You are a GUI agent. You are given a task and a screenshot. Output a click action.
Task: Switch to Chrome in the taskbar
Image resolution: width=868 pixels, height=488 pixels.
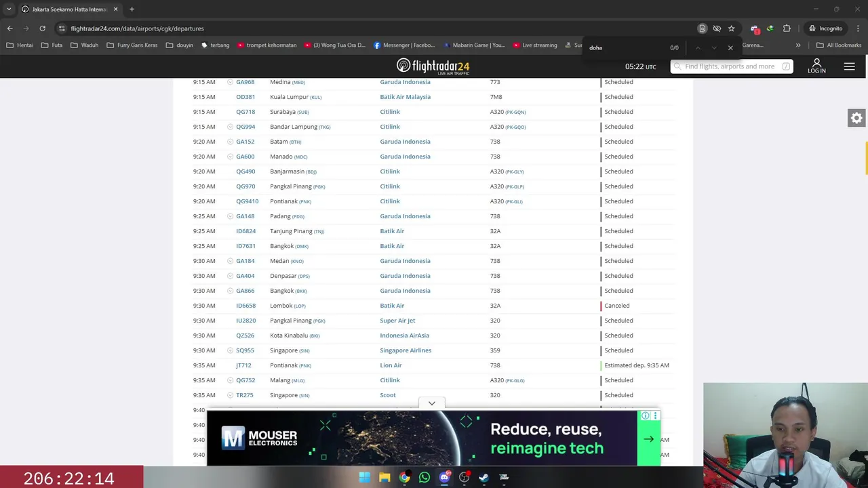point(404,477)
